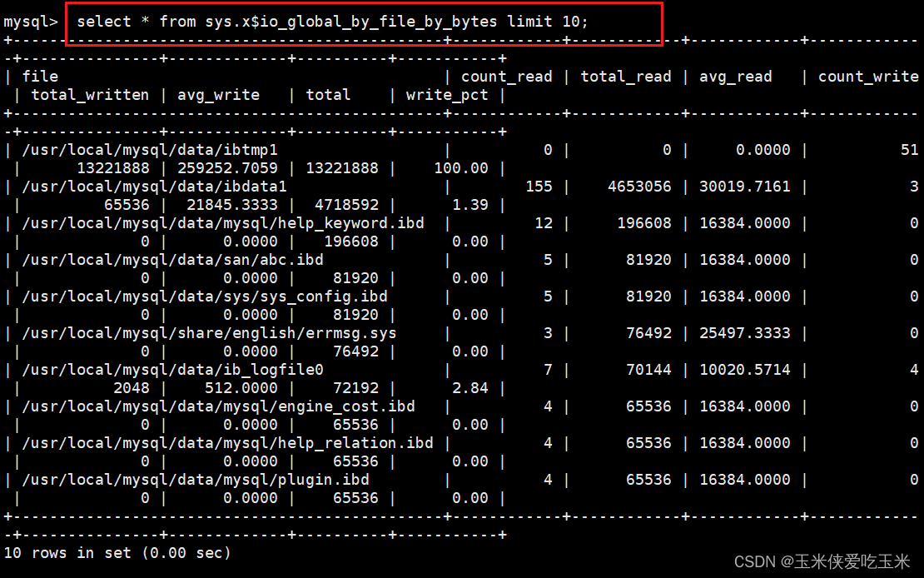Viewport: 924px width, 578px height.
Task: Click the write_pct column header
Action: [447, 94]
